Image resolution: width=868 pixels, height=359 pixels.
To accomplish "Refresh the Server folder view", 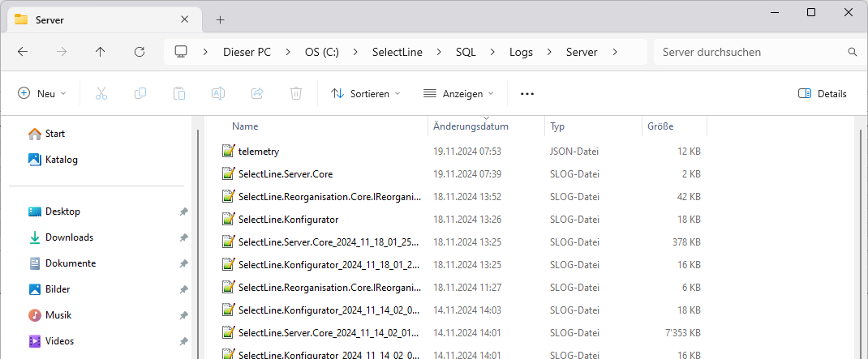I will 140,52.
